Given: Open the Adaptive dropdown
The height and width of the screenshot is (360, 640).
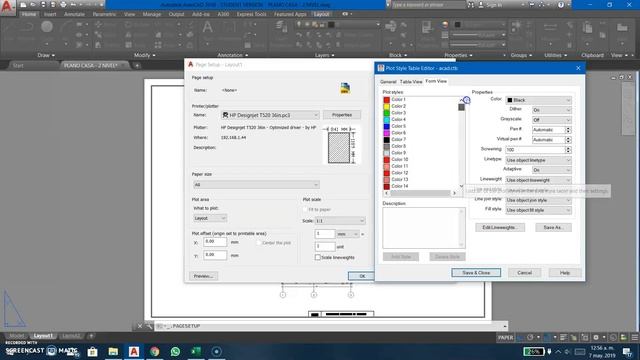Looking at the screenshot, I should coord(551,170).
